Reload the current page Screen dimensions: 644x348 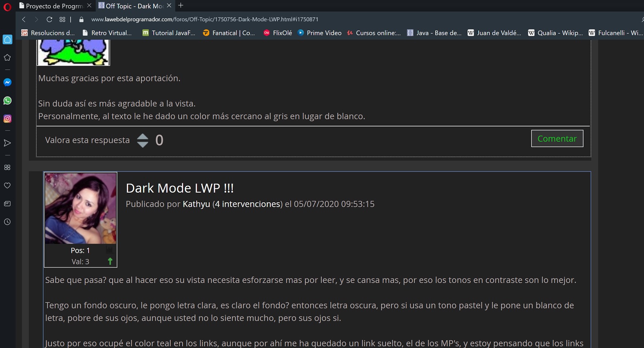pyautogui.click(x=49, y=19)
